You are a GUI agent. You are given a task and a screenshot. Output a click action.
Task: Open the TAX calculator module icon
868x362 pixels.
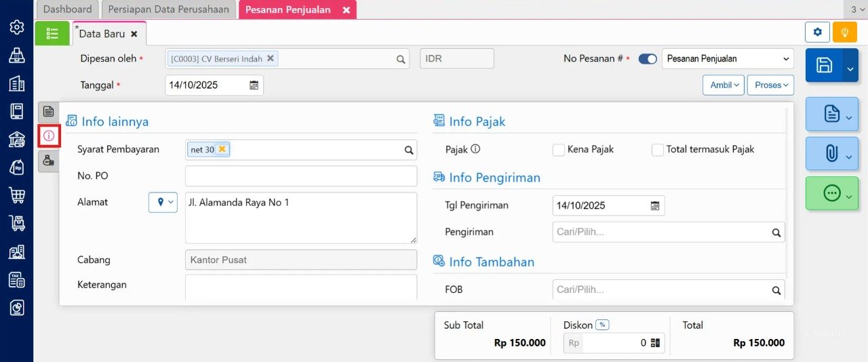coord(17,279)
